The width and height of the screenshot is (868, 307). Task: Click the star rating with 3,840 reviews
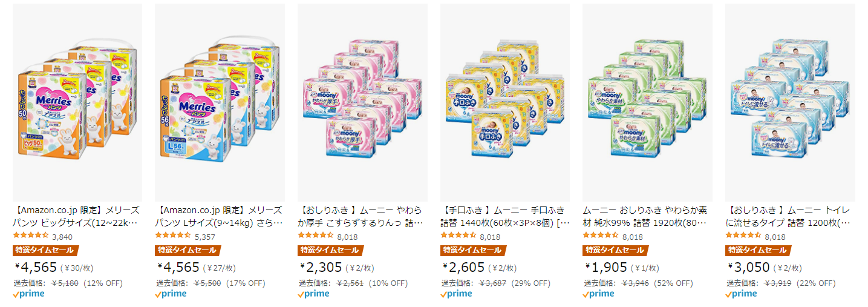(x=30, y=236)
